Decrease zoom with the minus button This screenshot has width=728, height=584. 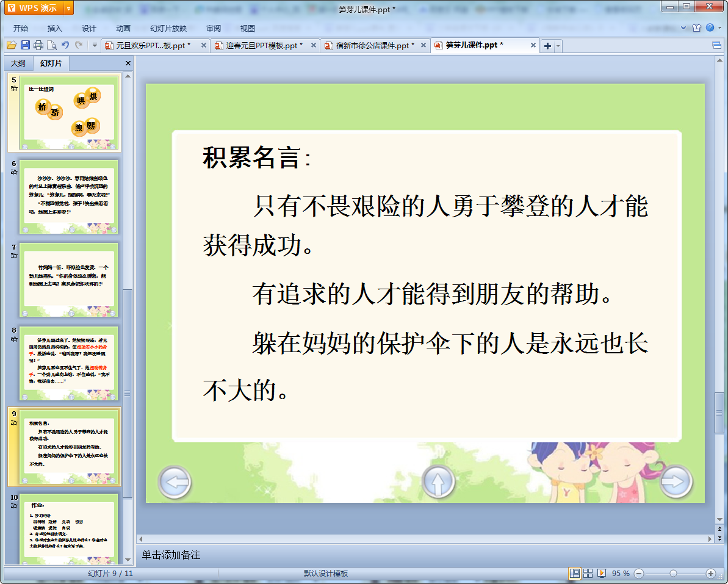click(639, 574)
